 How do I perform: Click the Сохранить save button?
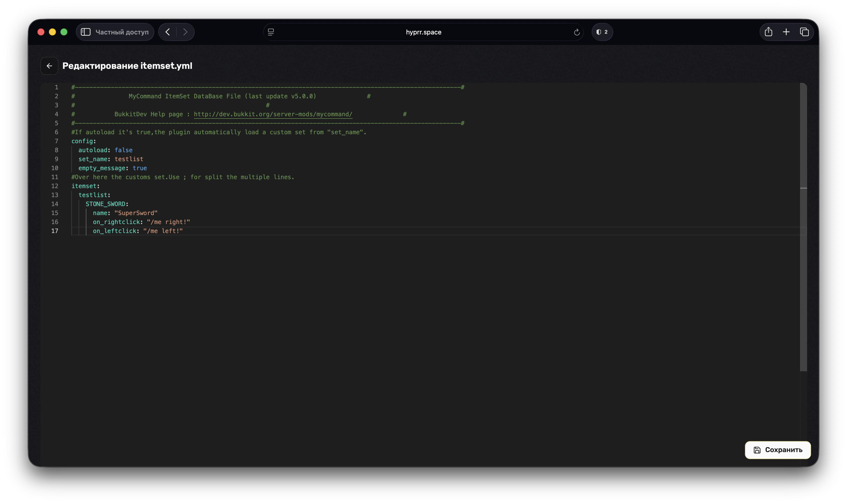tap(778, 450)
